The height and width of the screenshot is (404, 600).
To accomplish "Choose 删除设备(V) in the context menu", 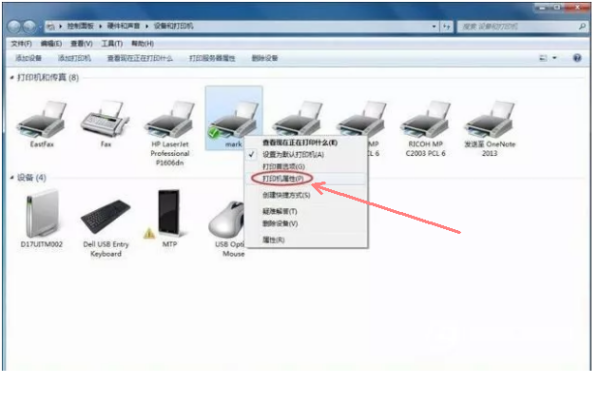I will (280, 223).
